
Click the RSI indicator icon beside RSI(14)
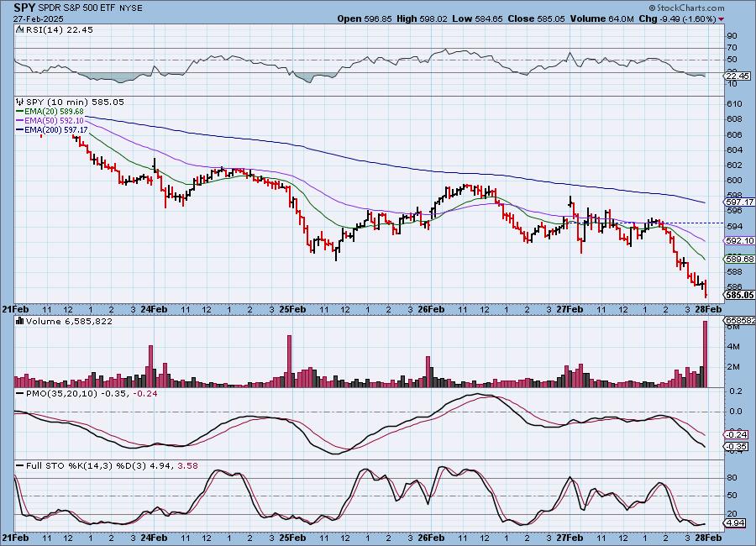click(20, 29)
